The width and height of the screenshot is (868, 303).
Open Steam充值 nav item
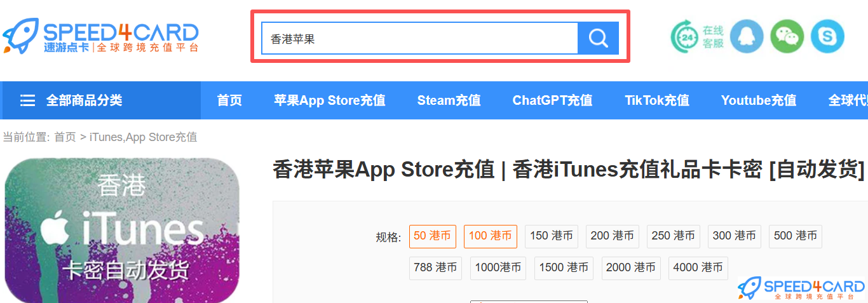pyautogui.click(x=449, y=100)
